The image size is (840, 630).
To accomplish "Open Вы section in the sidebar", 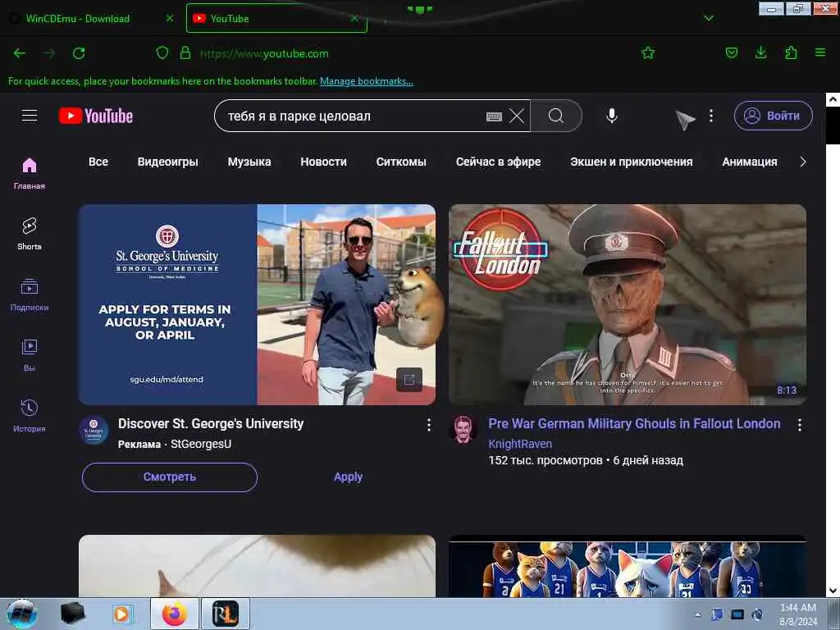I will [30, 355].
